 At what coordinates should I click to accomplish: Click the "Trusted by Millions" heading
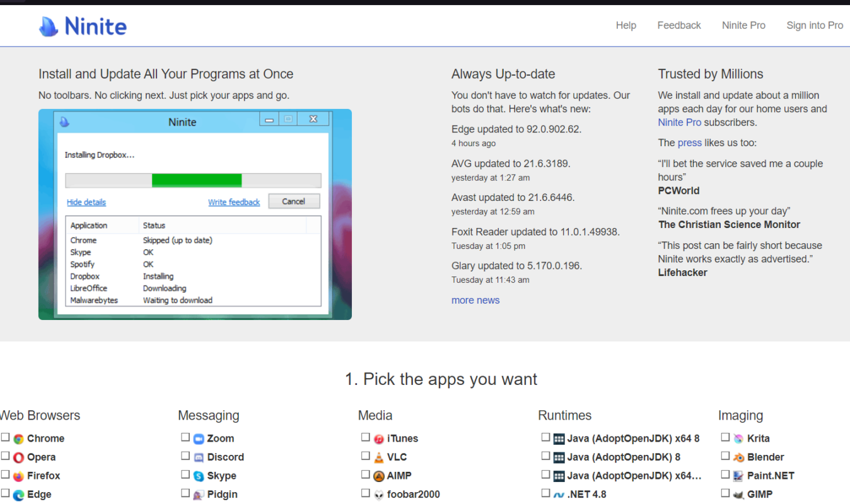tap(711, 74)
